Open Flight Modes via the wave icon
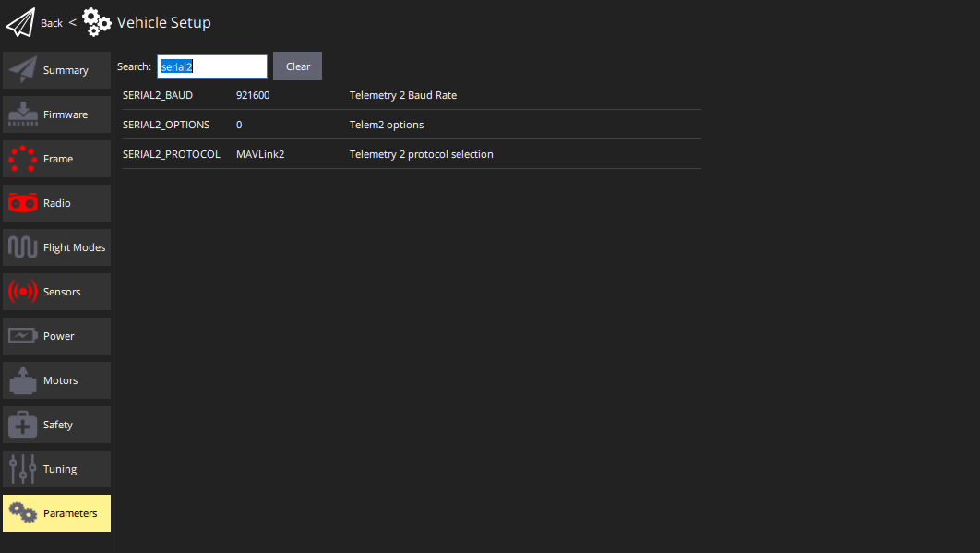The width and height of the screenshot is (980, 553). tap(23, 247)
